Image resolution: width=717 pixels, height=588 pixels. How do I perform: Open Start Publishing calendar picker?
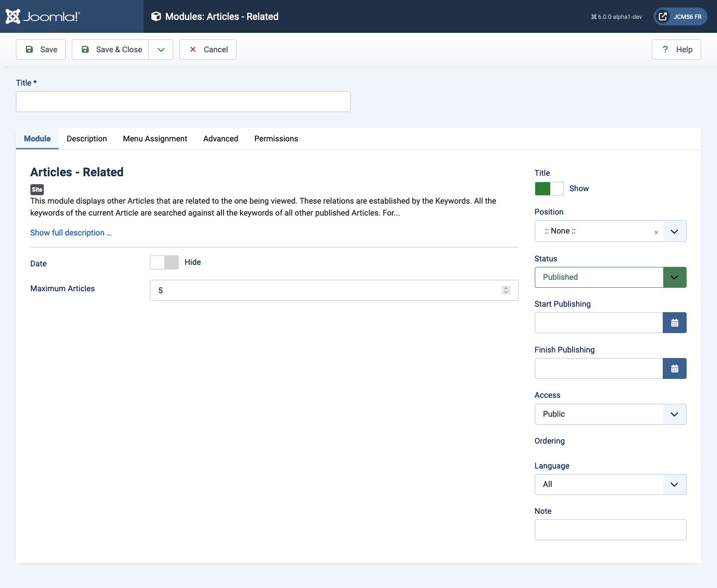point(674,323)
